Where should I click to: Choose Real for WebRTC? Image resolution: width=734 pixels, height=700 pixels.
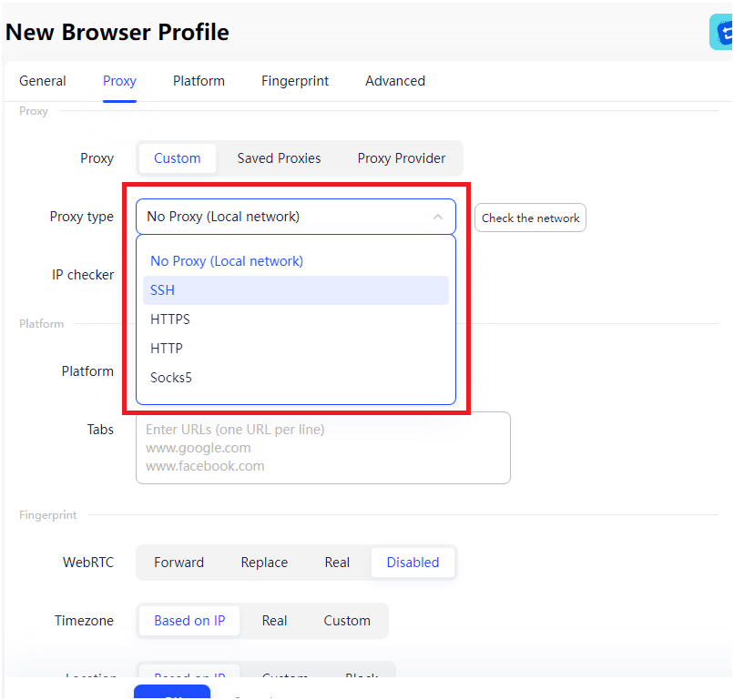point(337,563)
